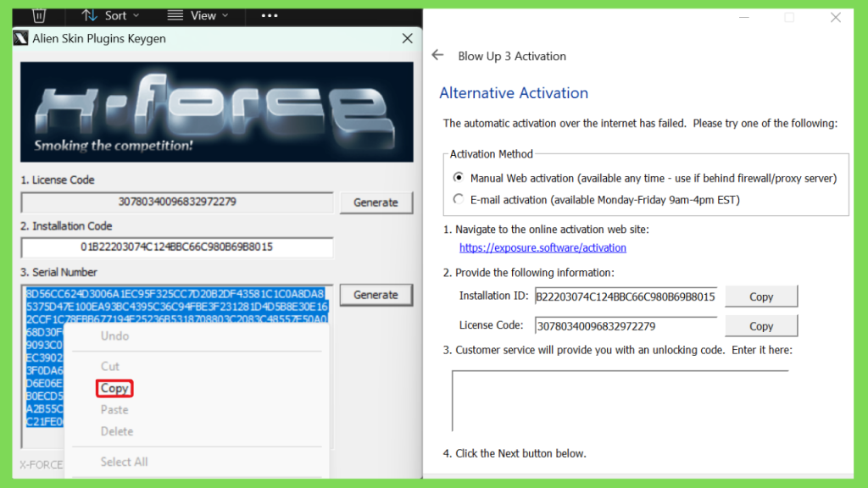868x488 pixels.
Task: Open the exposure.software/activation link
Action: pos(542,248)
